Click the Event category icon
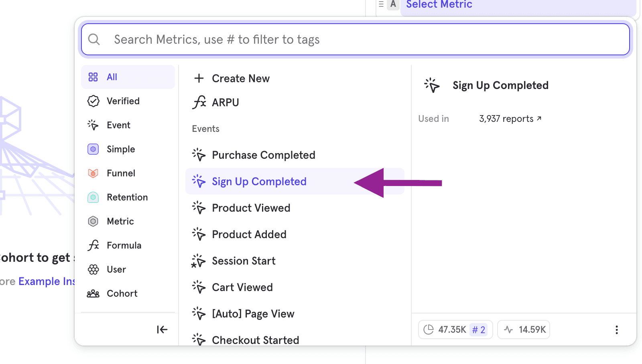 (93, 125)
